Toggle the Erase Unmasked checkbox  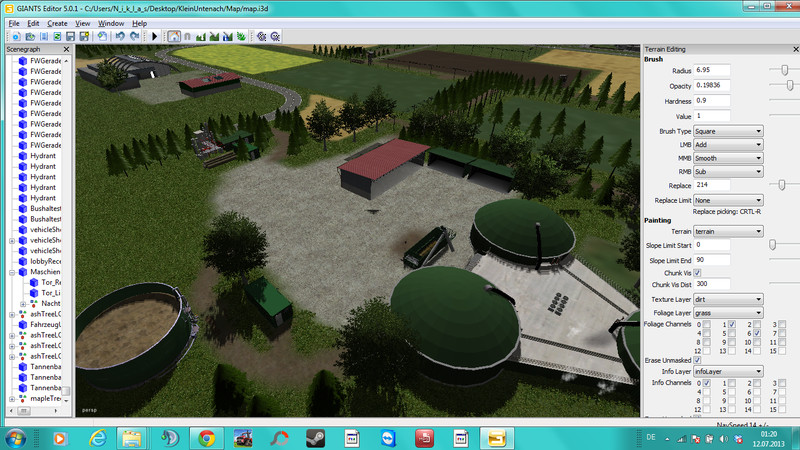pos(697,360)
